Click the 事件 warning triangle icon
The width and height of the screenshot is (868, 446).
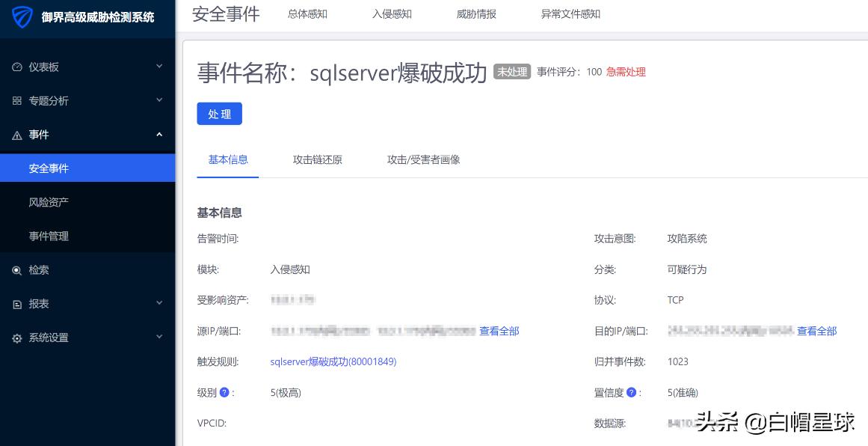click(x=17, y=135)
